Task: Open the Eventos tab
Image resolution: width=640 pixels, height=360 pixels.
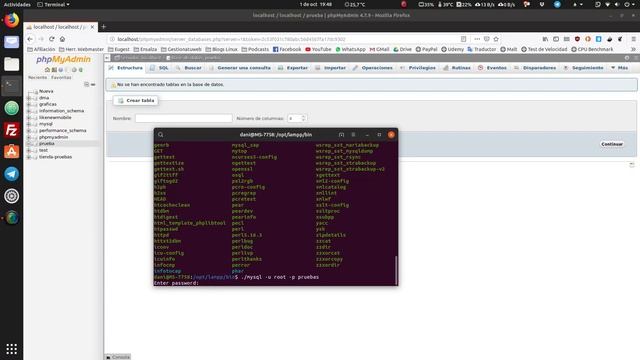Action: pyautogui.click(x=492, y=68)
